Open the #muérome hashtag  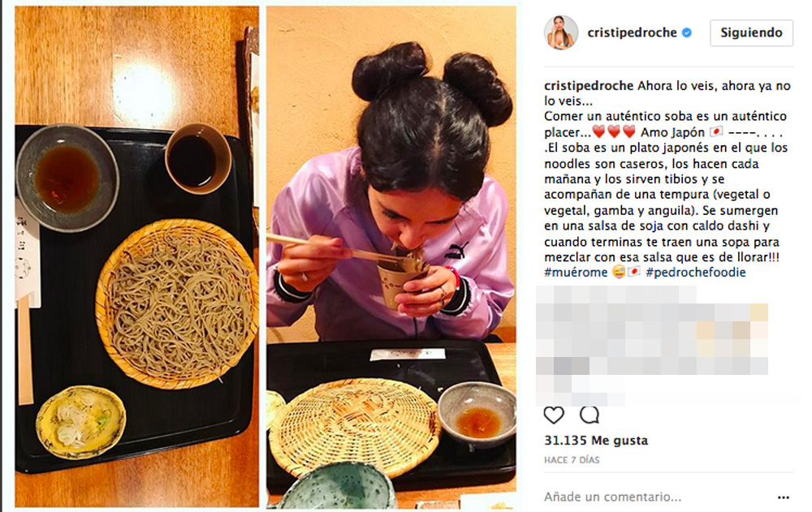pyautogui.click(x=576, y=273)
